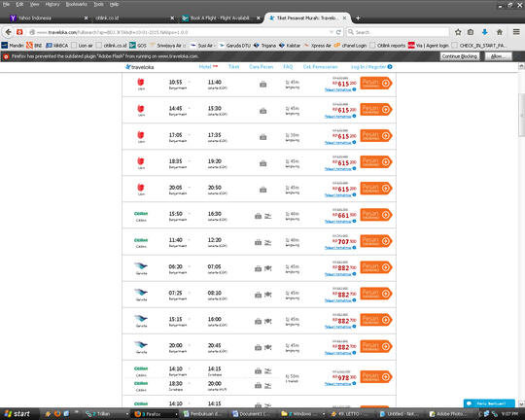
Task: Open the Garuda DTU bookmark
Action: (234, 46)
